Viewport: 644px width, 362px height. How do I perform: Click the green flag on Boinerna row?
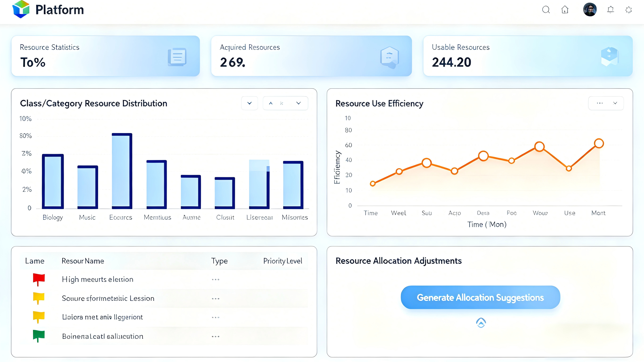[39, 336]
